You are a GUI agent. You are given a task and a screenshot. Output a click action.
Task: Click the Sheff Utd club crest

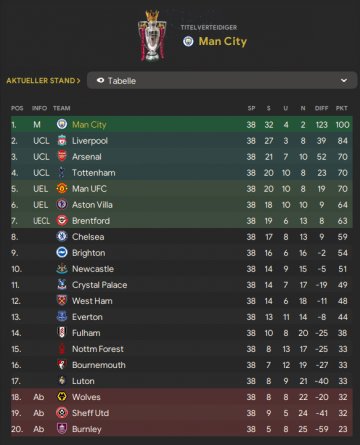click(62, 413)
